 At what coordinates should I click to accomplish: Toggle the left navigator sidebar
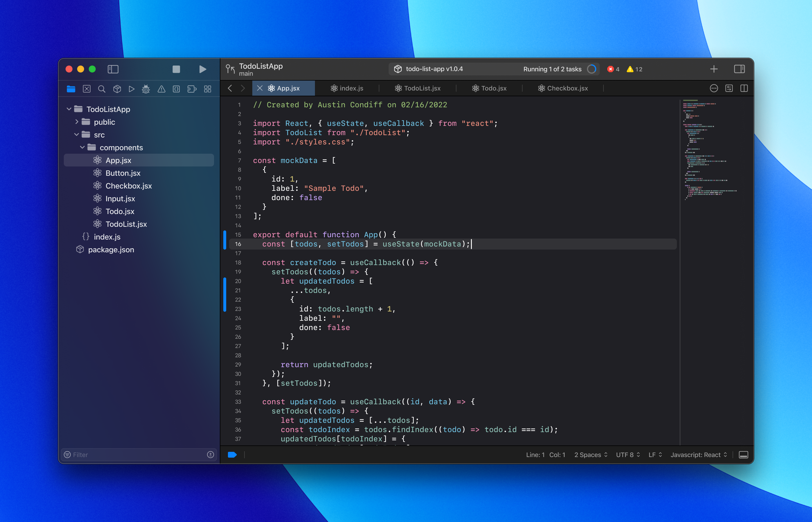coord(113,69)
